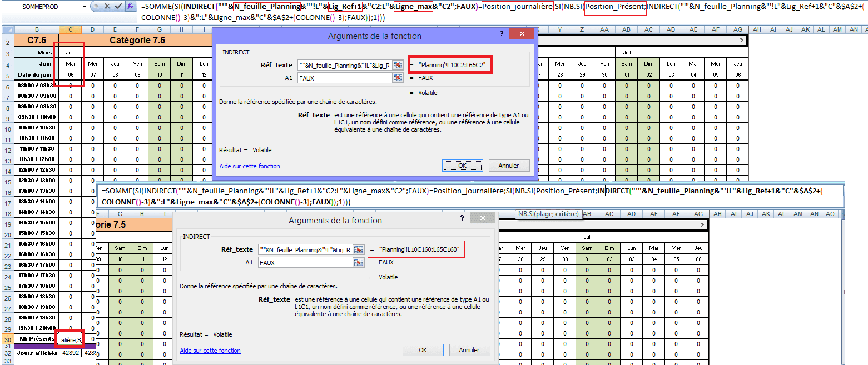Click the 'Date du jour' label cell
The height and width of the screenshot is (365, 868).
(37, 74)
